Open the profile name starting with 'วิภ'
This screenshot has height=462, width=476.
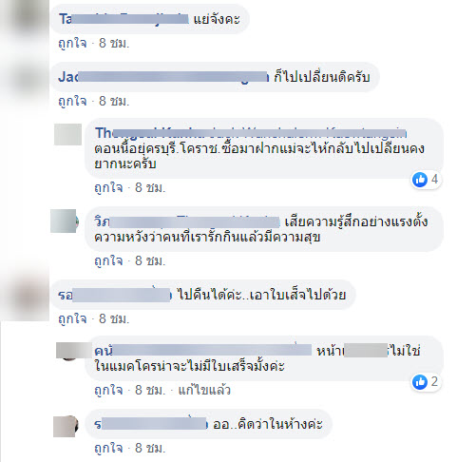click(187, 221)
